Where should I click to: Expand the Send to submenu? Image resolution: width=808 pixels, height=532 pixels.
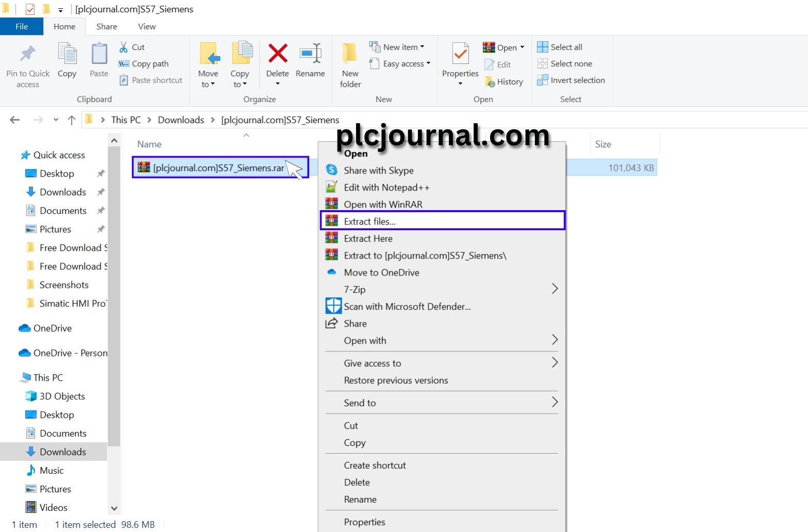click(x=443, y=402)
